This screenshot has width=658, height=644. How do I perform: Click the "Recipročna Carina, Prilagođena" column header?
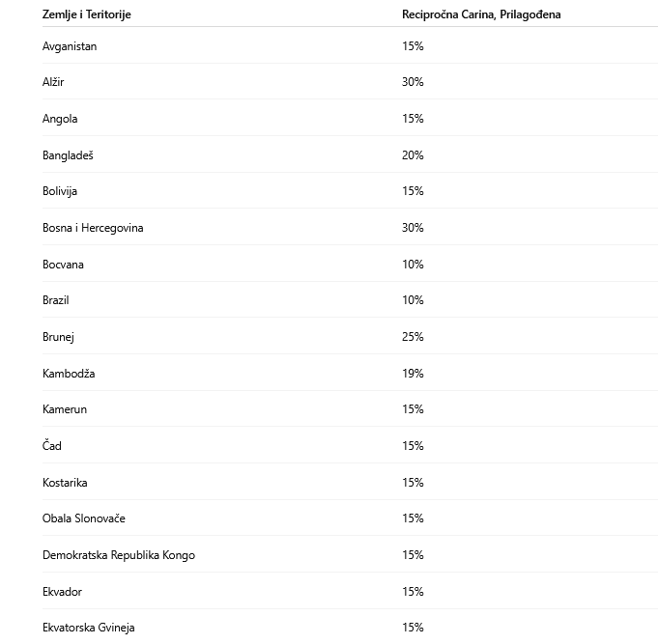[x=481, y=14]
